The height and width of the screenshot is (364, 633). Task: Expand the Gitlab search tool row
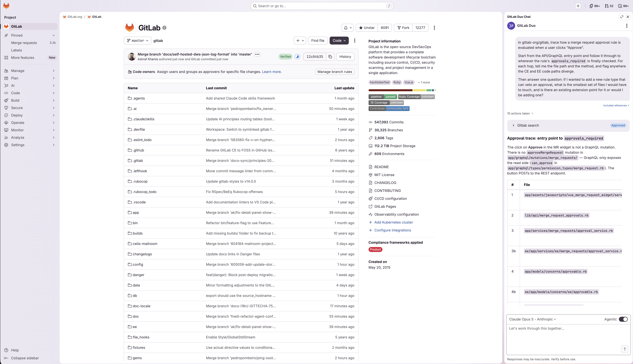[x=568, y=125]
